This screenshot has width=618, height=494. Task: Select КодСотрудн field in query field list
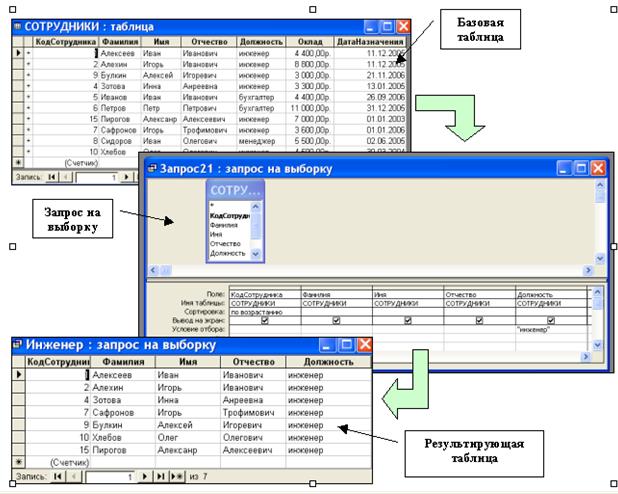point(229,216)
